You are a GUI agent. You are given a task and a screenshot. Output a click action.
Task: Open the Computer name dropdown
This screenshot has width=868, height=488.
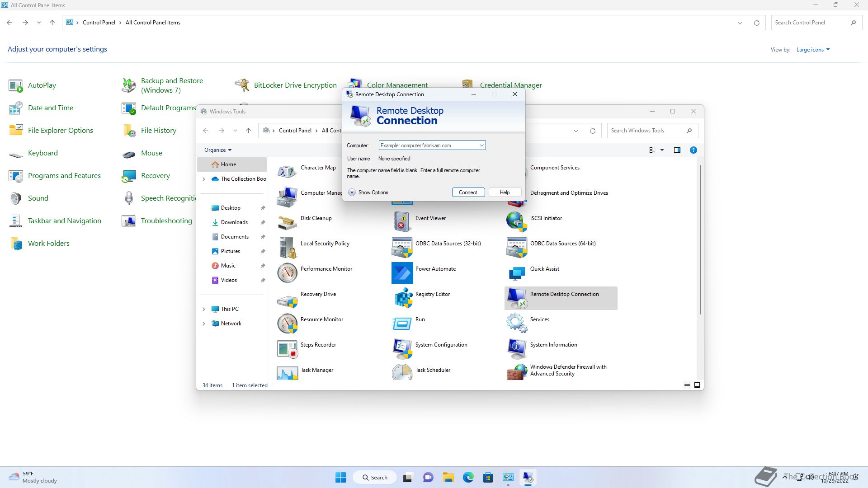coord(481,145)
